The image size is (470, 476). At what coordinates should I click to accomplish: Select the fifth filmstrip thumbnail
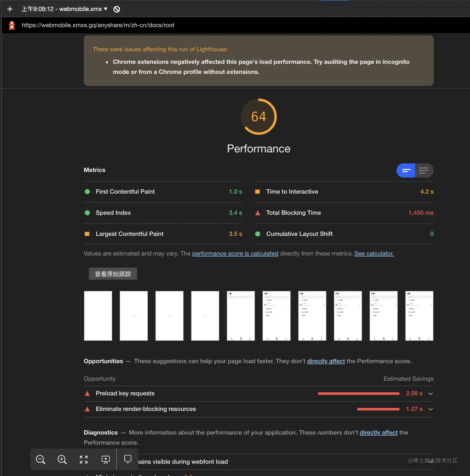click(241, 316)
